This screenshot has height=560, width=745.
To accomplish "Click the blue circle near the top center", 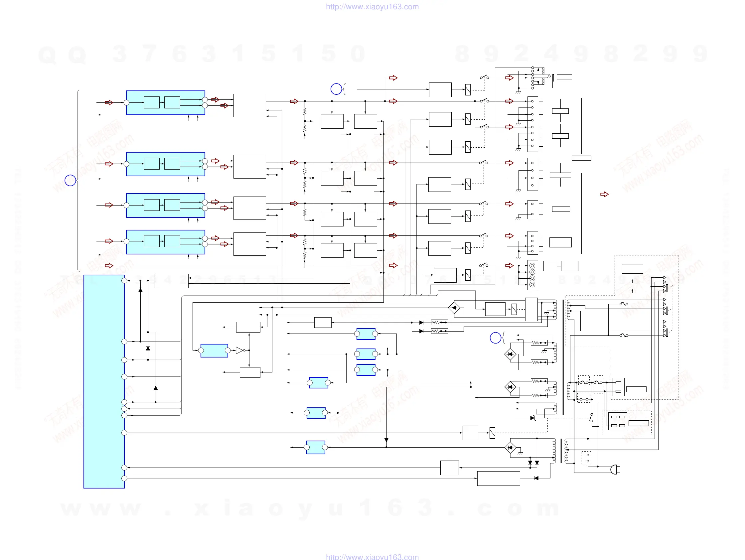I will point(336,89).
